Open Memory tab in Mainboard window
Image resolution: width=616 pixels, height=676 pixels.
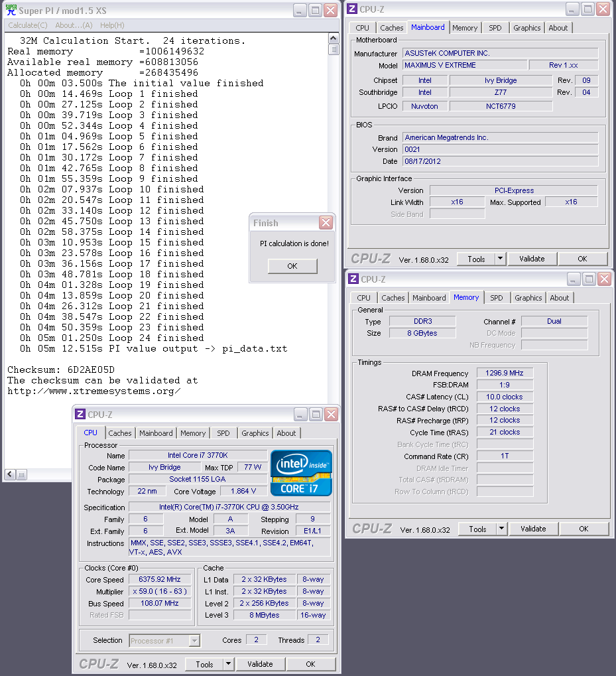[x=464, y=28]
